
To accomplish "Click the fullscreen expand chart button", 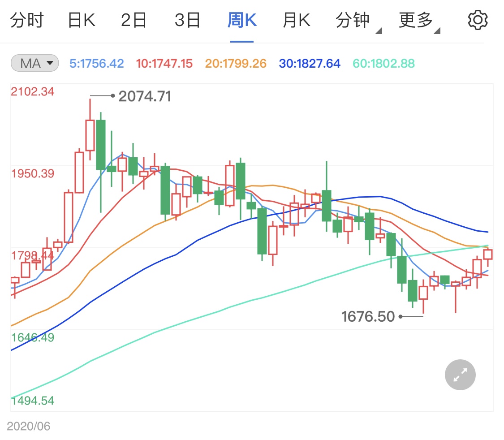I will [460, 375].
